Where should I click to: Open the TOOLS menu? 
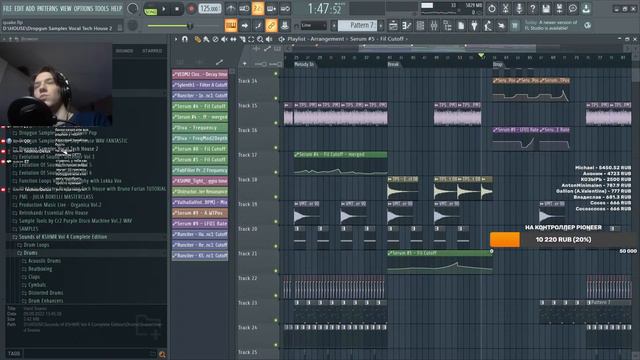(103, 8)
